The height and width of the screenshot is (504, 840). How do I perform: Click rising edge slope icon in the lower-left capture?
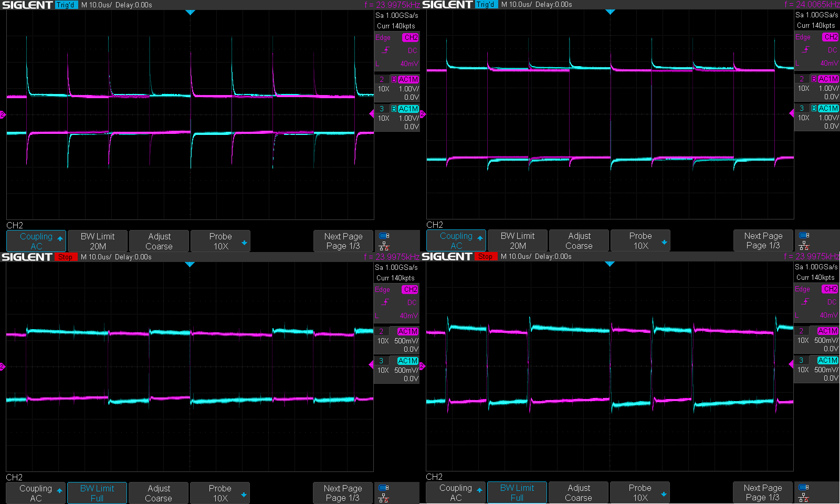click(385, 302)
